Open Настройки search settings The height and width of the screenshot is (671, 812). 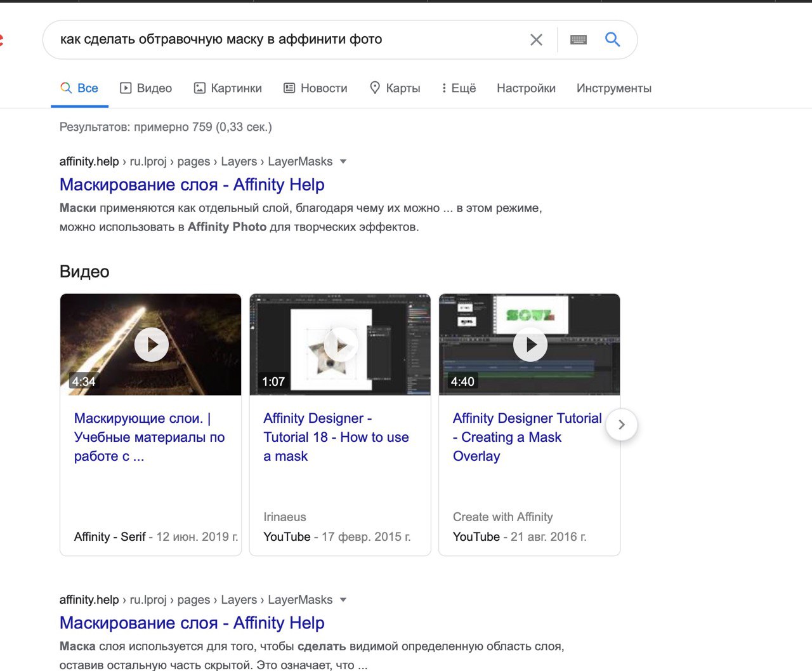click(526, 88)
